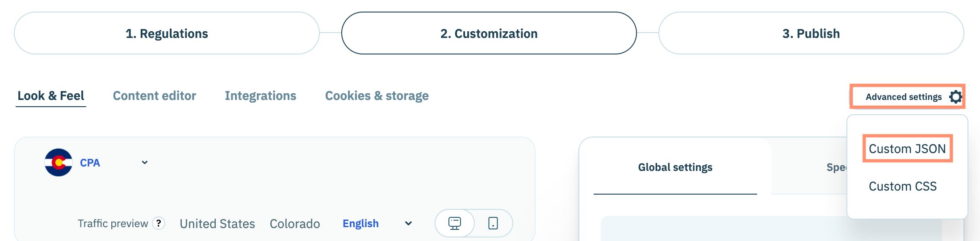The image size is (980, 241).
Task: Expand the CPA regulation chevron
Action: tap(145, 162)
